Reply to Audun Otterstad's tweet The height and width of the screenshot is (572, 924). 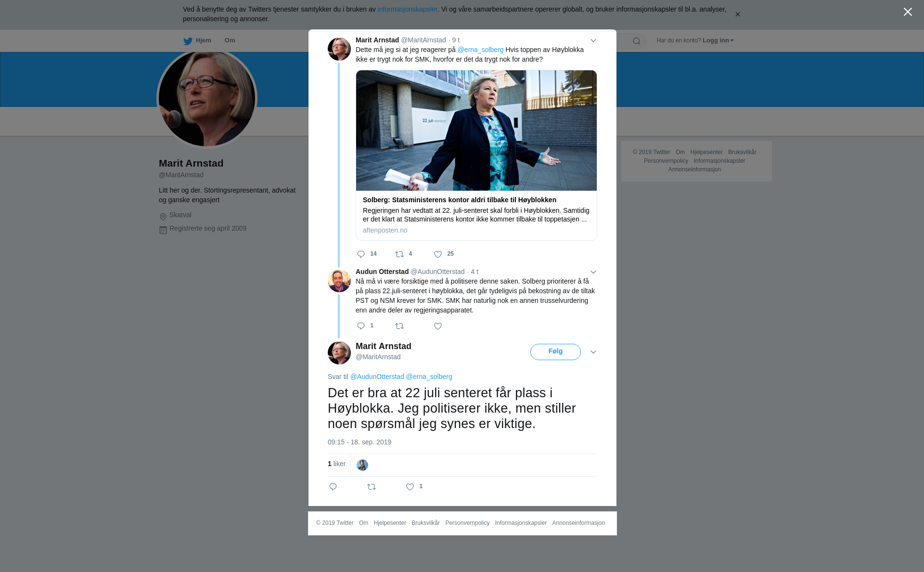point(361,326)
